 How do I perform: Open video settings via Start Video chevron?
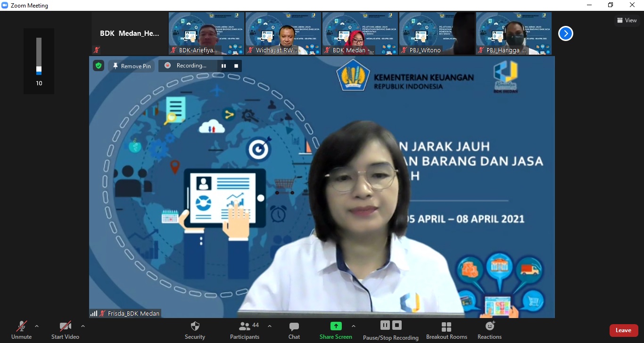point(83,325)
